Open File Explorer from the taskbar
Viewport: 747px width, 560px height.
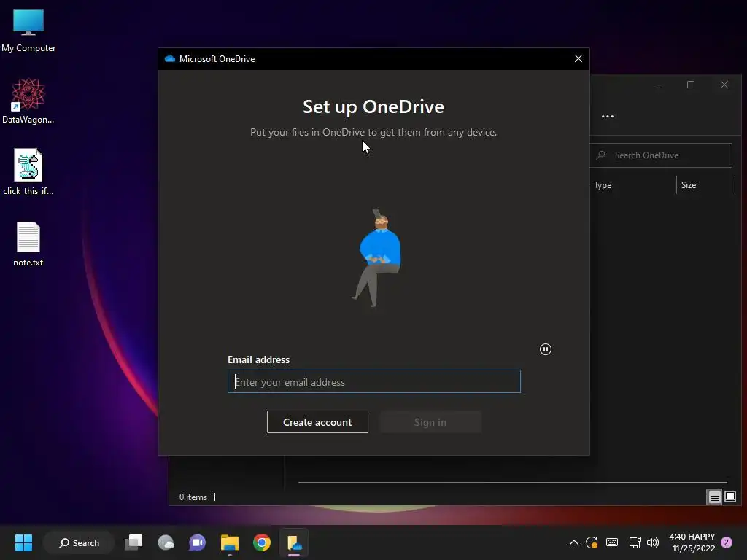click(230, 542)
